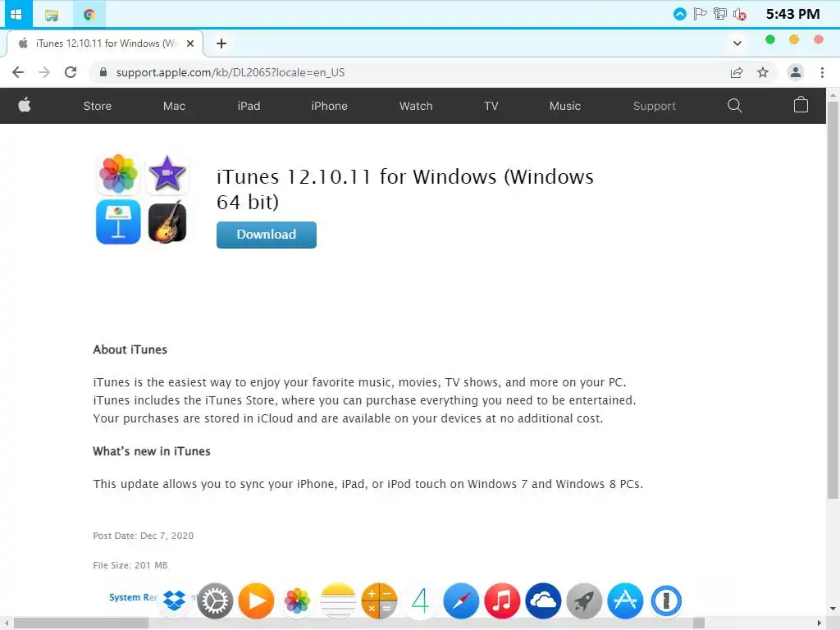View site information via the lock icon

point(103,72)
